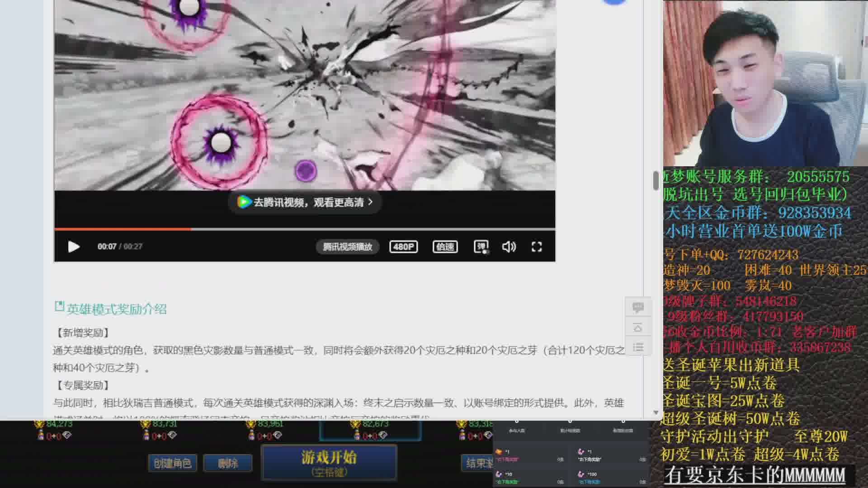This screenshot has height=488, width=868.
Task: Mute the video with the volume icon
Action: pyautogui.click(x=509, y=247)
